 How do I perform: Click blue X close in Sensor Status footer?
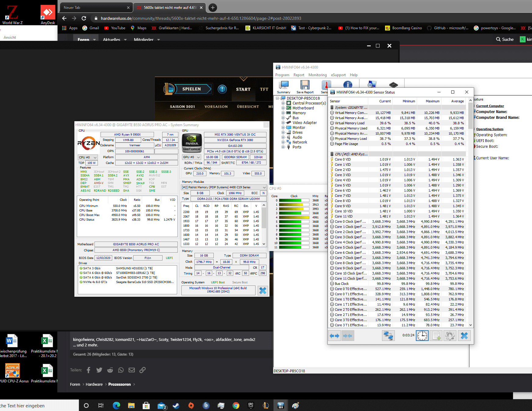[x=464, y=336]
